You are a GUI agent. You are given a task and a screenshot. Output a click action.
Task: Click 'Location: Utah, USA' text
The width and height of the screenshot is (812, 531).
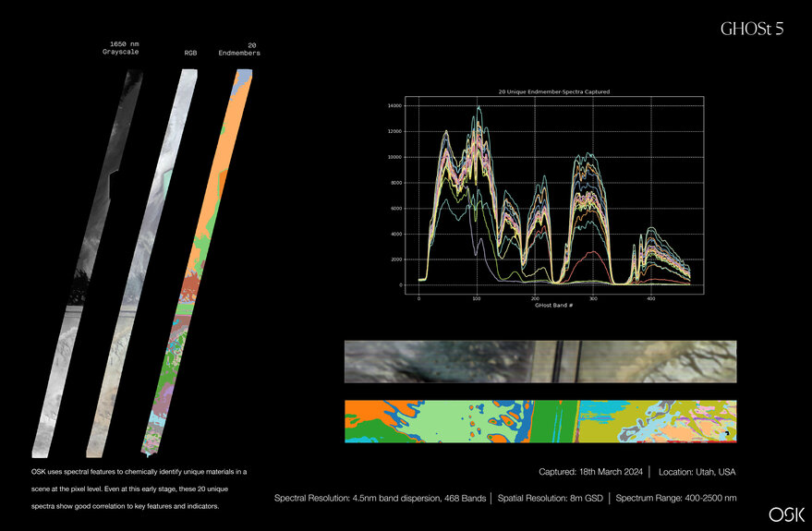click(x=697, y=472)
